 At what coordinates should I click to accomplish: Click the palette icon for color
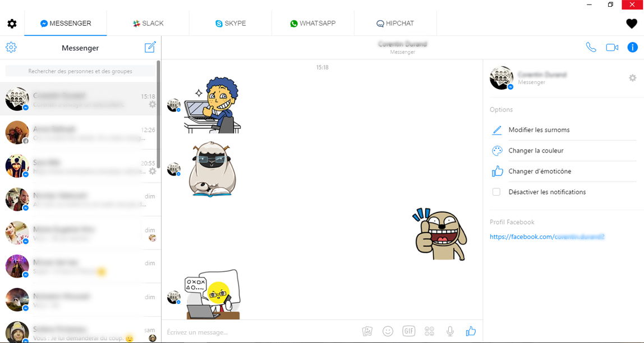point(497,151)
